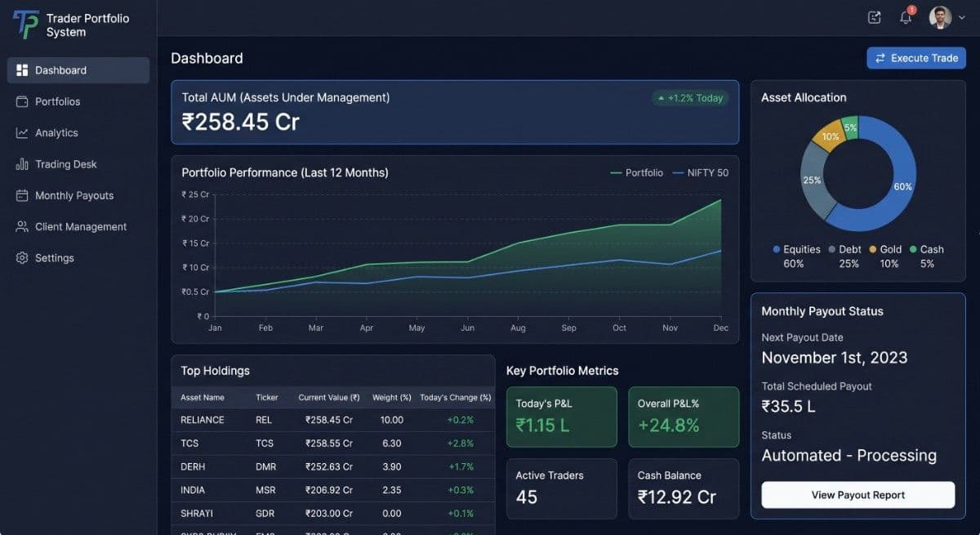Click the ₹258.45 Cr AUM value

click(x=241, y=122)
